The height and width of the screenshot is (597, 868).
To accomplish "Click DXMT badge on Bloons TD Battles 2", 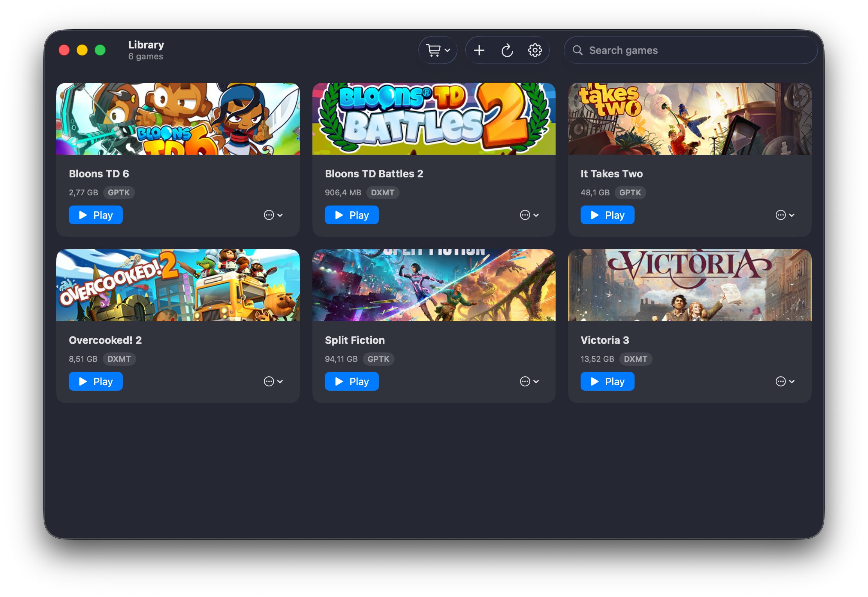I will [383, 193].
